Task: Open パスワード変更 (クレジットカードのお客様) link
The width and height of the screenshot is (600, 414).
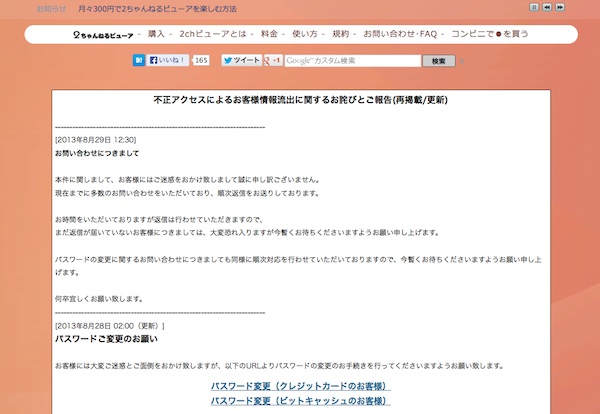Action: (x=300, y=386)
